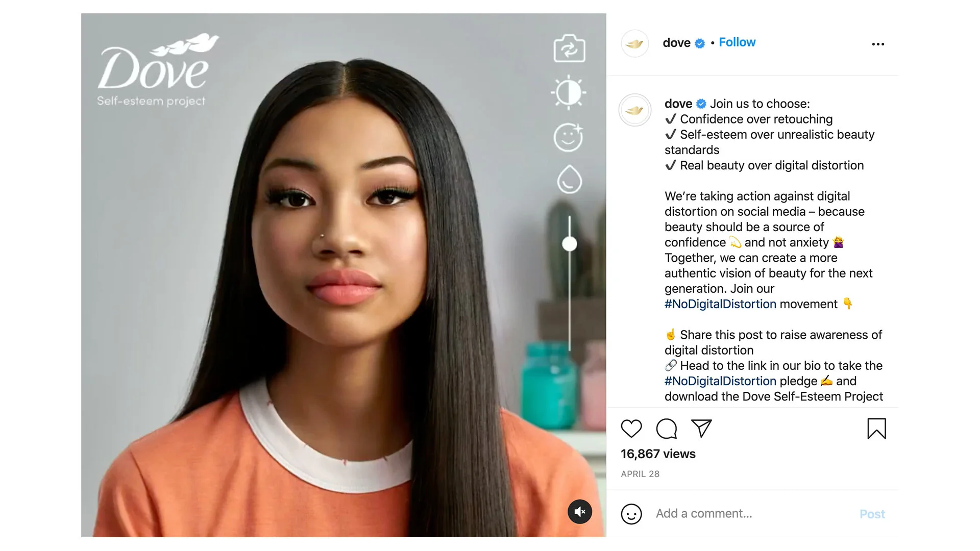Open the emoji picker in the comment box
Viewport: 980px width, 551px height.
pyautogui.click(x=631, y=514)
